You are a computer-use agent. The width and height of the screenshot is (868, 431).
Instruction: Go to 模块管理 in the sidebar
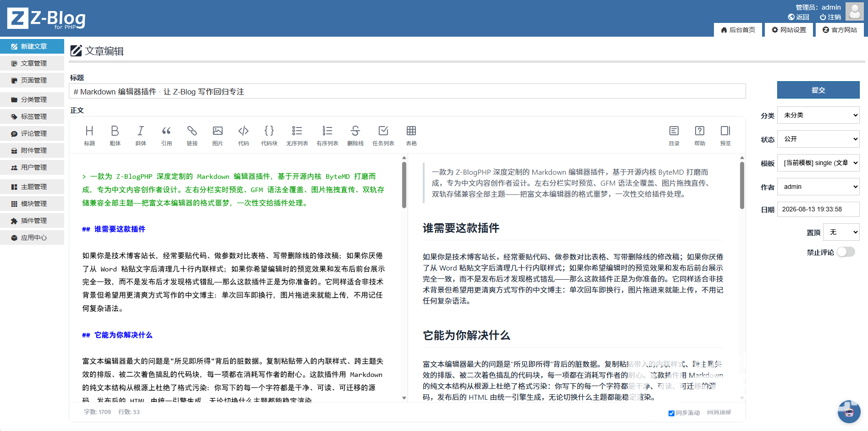click(32, 204)
